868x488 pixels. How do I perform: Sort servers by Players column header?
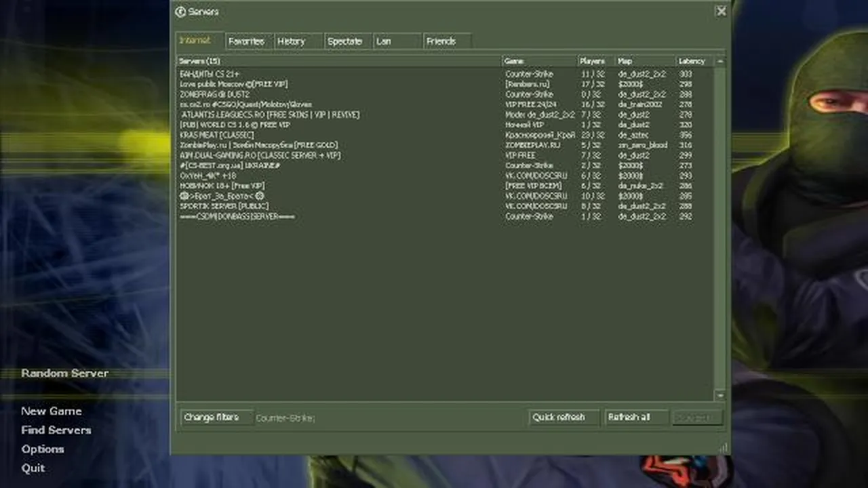click(x=597, y=61)
